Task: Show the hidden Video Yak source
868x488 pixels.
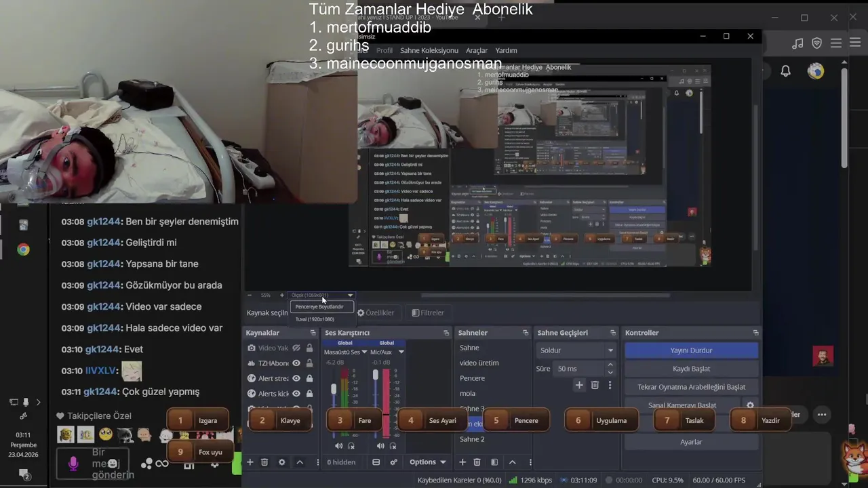Action: pos(296,348)
